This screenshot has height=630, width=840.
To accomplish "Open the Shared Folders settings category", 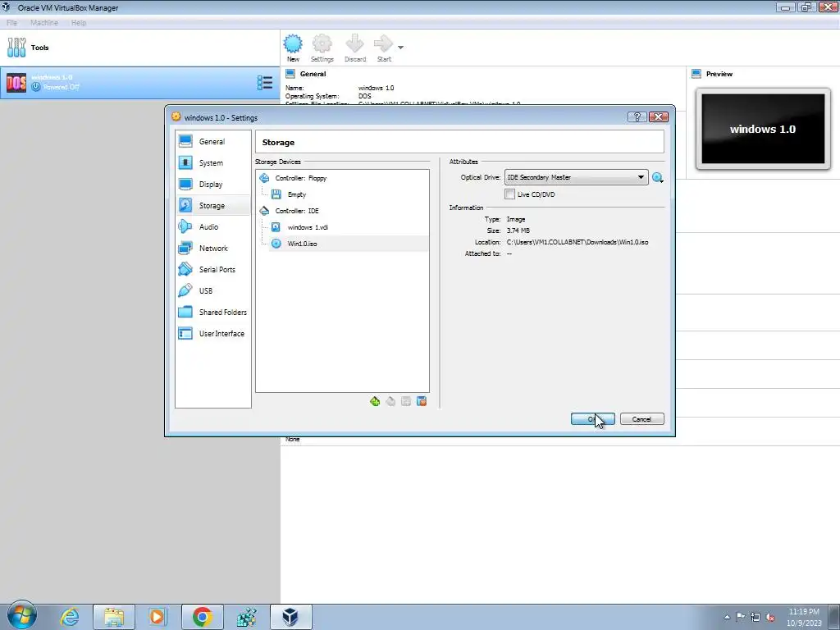I will click(212, 313).
